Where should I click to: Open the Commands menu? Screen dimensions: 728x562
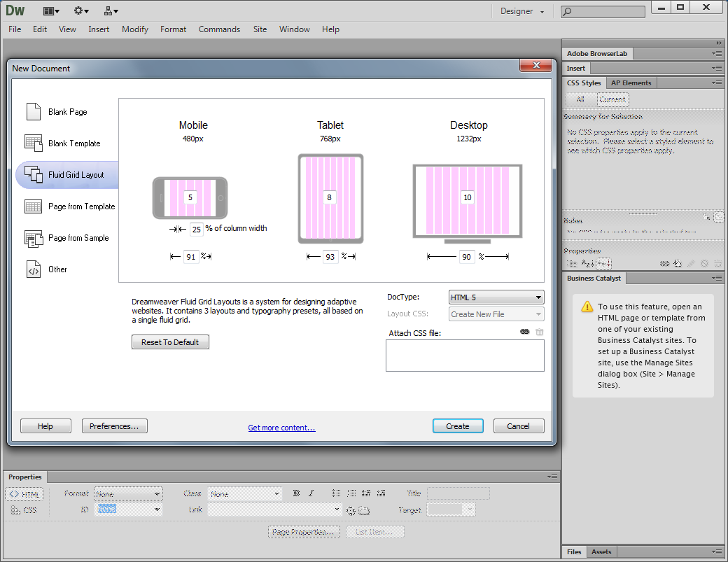point(219,29)
